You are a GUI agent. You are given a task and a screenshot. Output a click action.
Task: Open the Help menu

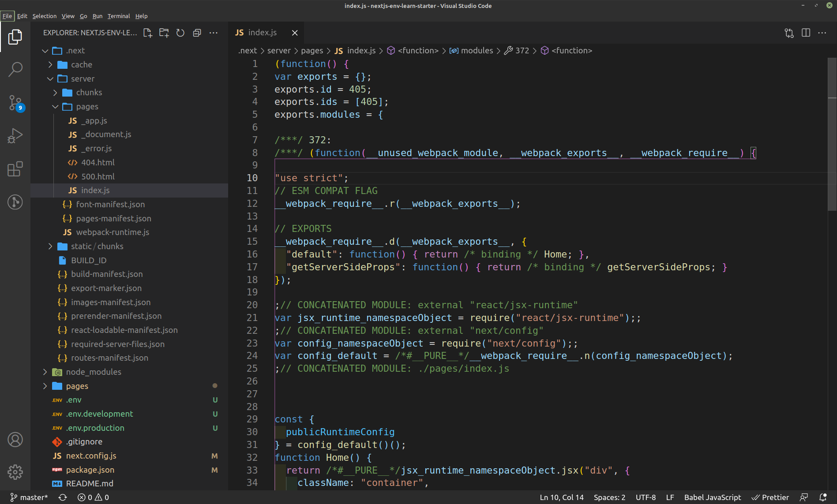(141, 16)
